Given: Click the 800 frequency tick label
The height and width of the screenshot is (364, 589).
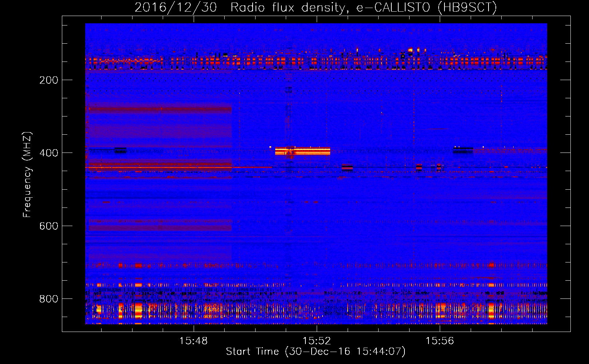Looking at the screenshot, I should [x=49, y=299].
